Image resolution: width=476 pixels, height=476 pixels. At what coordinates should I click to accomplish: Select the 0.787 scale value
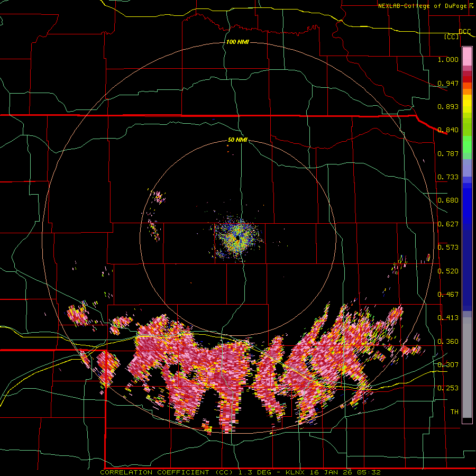tap(448, 153)
